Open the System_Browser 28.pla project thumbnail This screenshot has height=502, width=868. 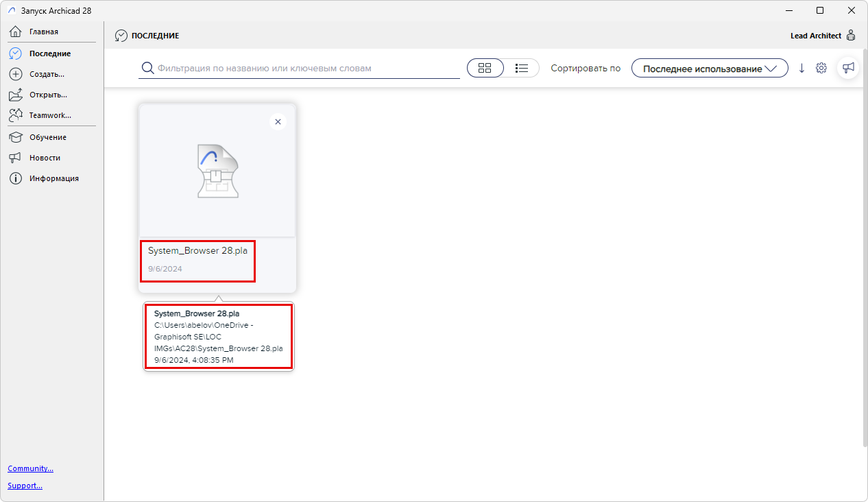[217, 171]
